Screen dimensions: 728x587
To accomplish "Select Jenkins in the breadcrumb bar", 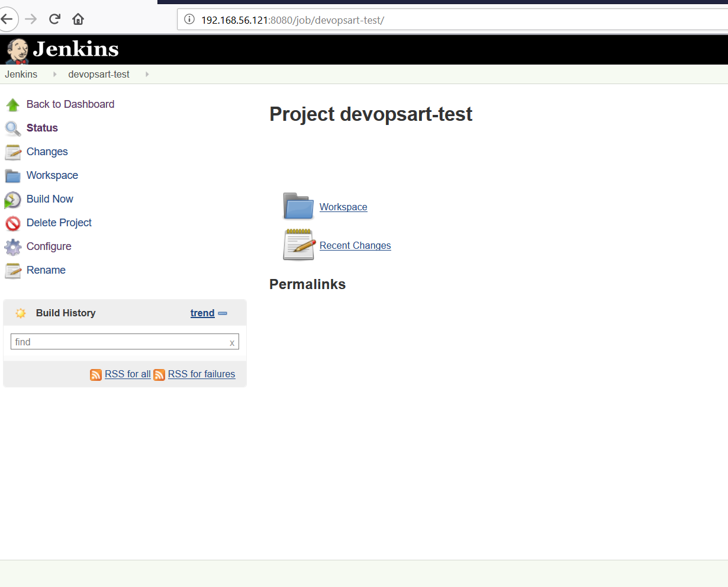I will (21, 74).
